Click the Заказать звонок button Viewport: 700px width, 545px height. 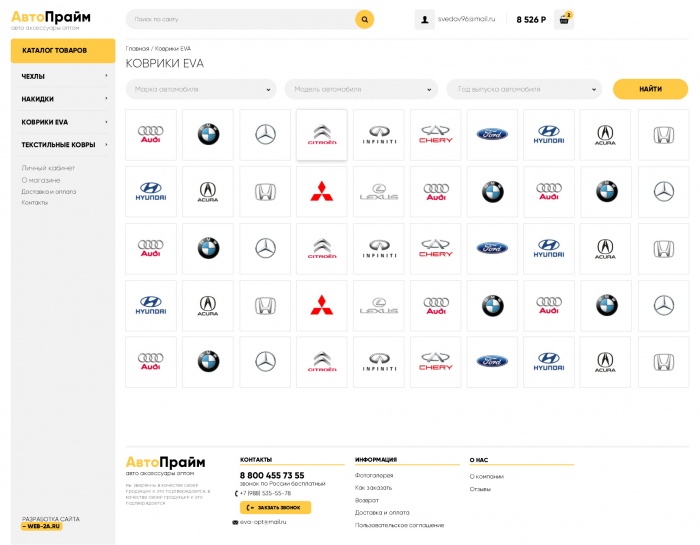click(275, 507)
